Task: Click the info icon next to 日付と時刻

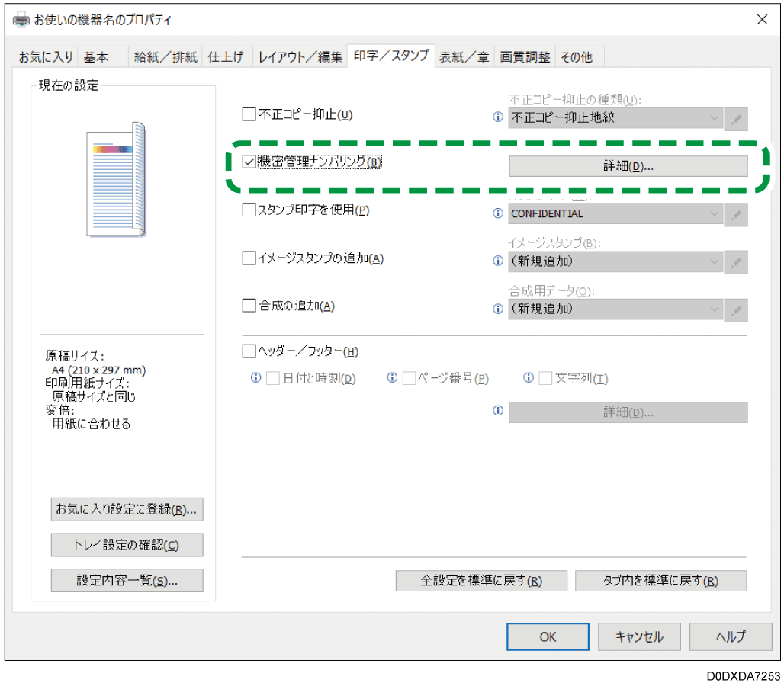Action: 256,377
